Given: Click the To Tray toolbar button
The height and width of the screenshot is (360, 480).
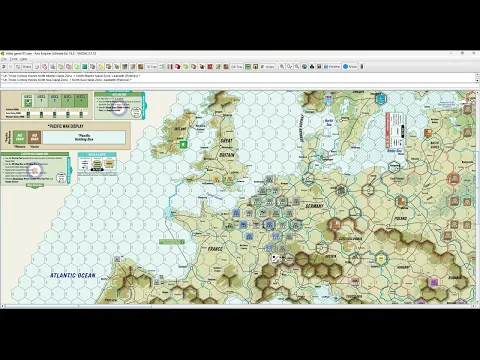Looking at the screenshot, I should [151, 67].
